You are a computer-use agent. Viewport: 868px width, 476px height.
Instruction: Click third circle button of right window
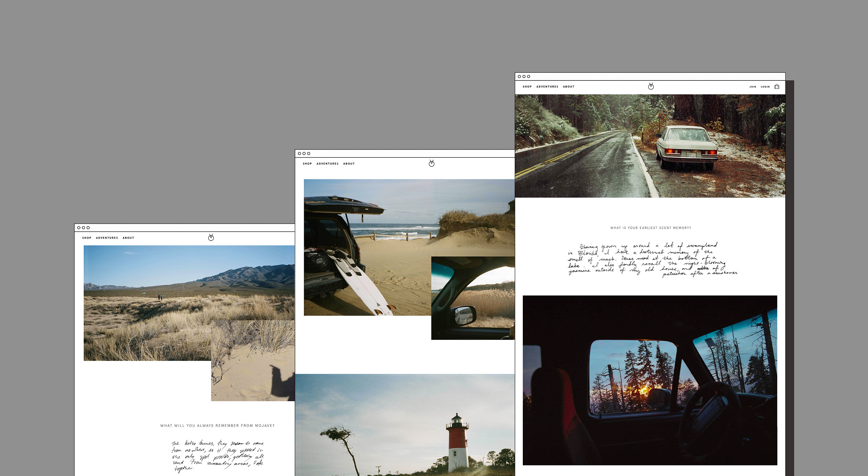(529, 77)
